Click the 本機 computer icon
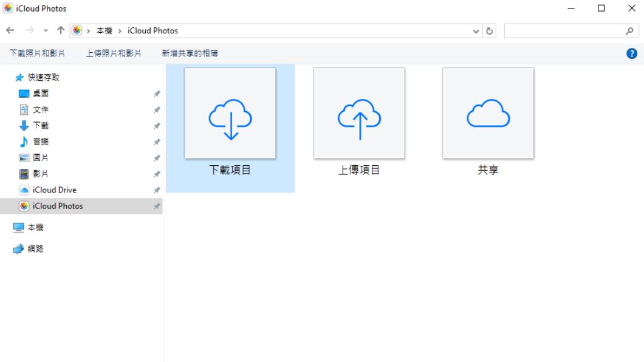This screenshot has width=644, height=362. 18,227
